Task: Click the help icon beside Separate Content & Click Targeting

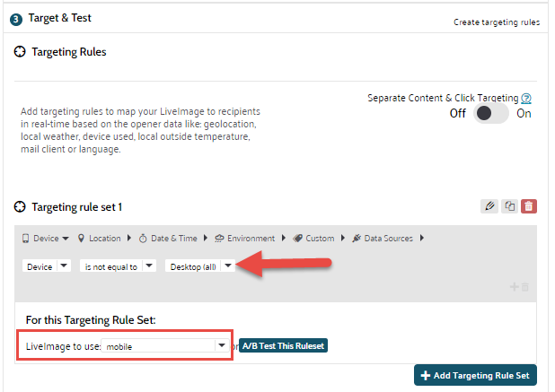Action: pyautogui.click(x=526, y=98)
